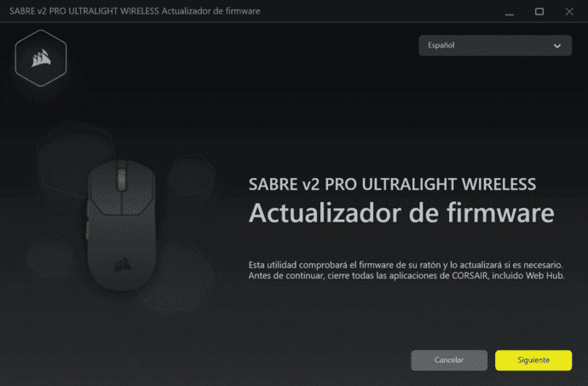Viewport: 588px width, 386px height.
Task: Click the Corsair logo on the mouse body
Action: coord(123,264)
